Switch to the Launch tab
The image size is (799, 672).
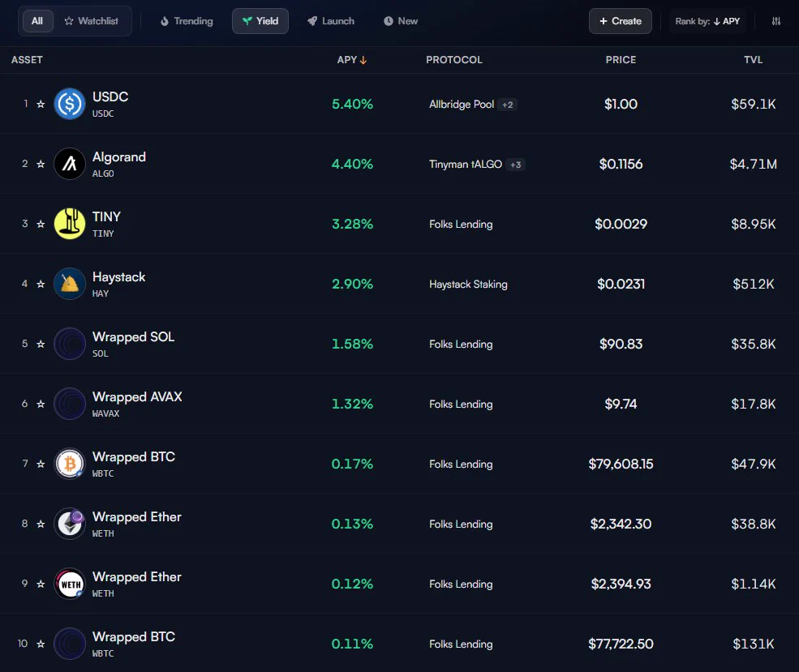[x=331, y=21]
